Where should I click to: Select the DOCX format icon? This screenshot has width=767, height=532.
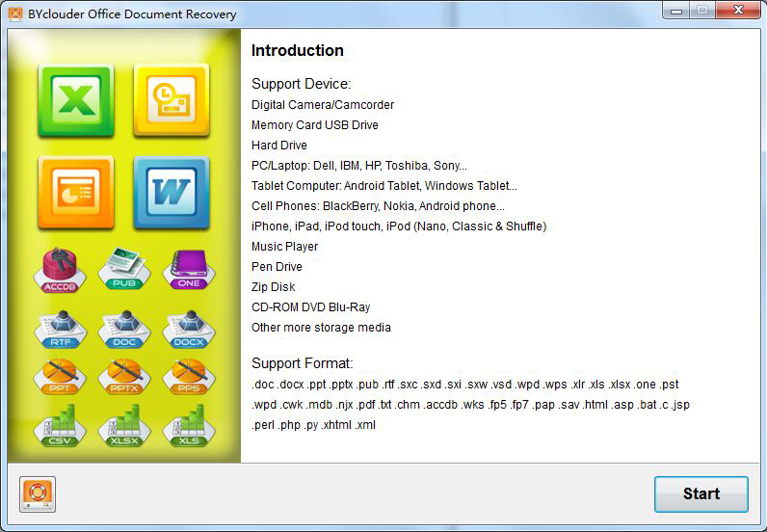click(188, 329)
